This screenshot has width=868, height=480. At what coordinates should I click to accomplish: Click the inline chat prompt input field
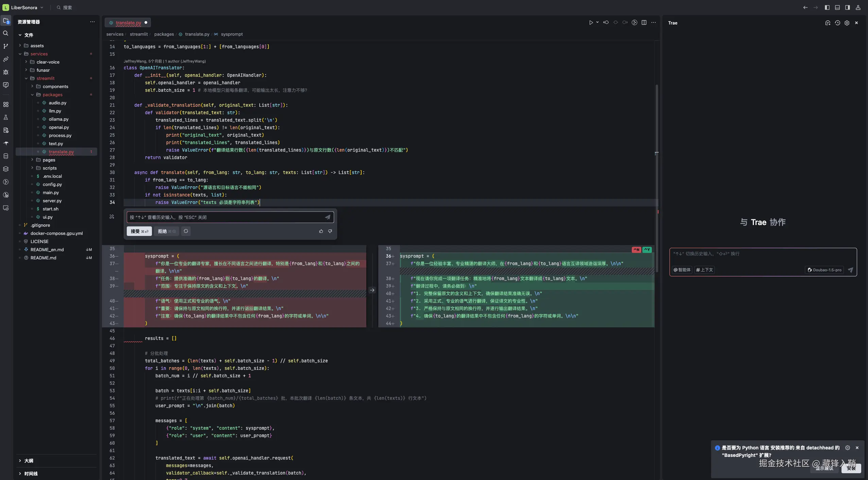tap(224, 217)
